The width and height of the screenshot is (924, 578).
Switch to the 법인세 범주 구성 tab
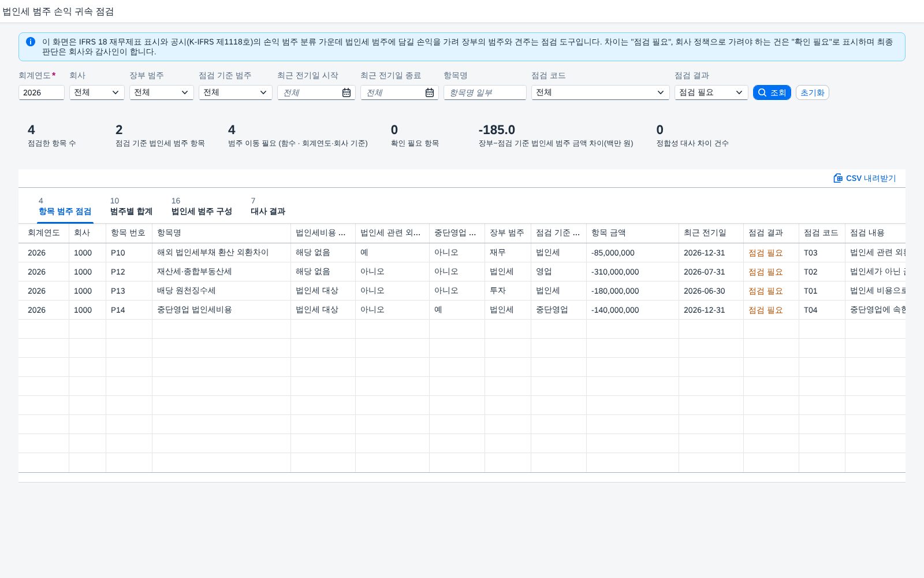(202, 207)
